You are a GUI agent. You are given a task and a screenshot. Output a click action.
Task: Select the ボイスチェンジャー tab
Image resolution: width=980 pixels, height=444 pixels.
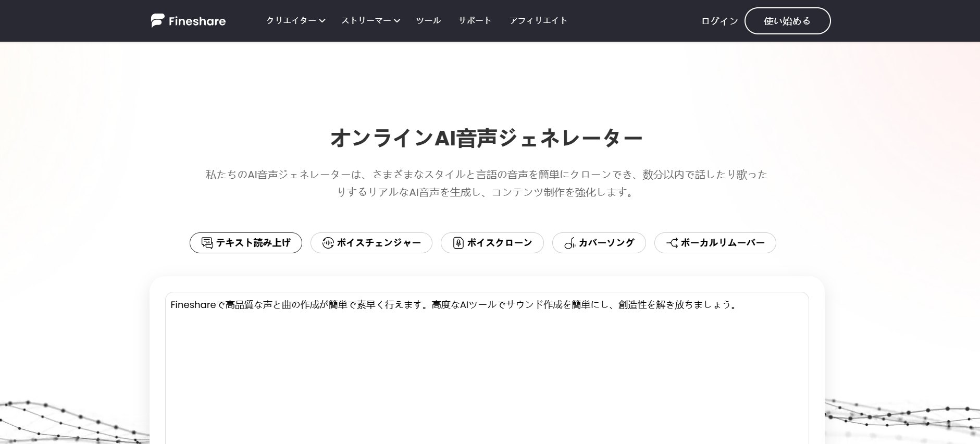[371, 243]
